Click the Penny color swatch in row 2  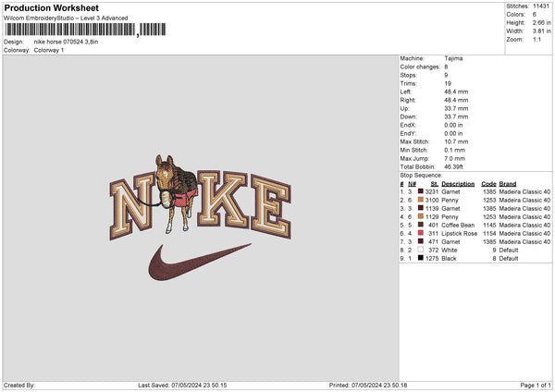421,200
